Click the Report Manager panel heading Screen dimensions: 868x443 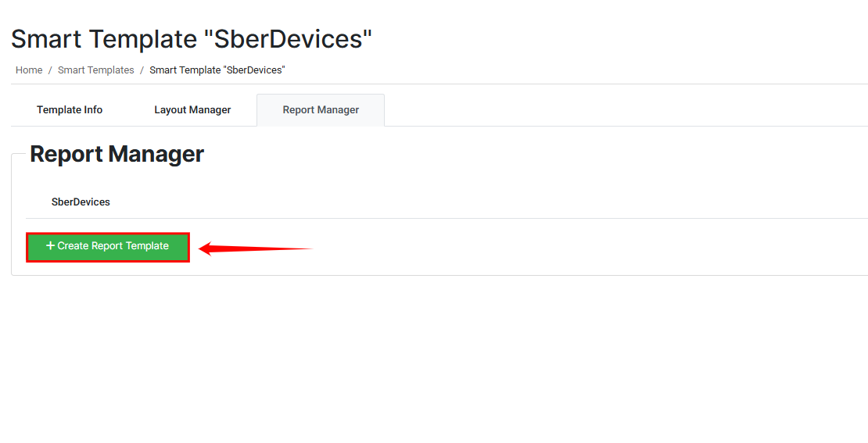click(117, 154)
